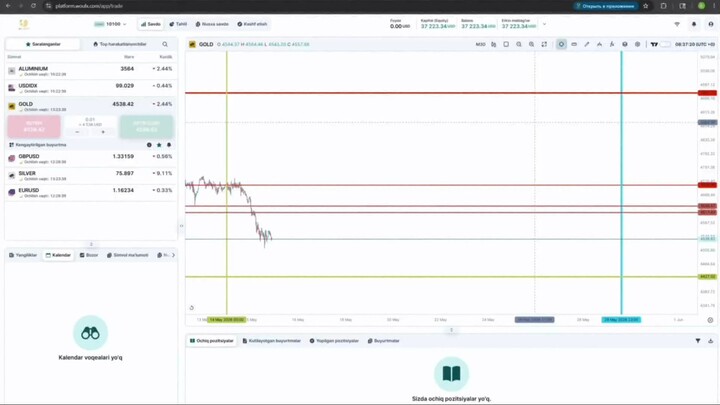The height and width of the screenshot is (405, 720).
Task: Click the square layout icon in chart toolbar
Action: [506, 45]
